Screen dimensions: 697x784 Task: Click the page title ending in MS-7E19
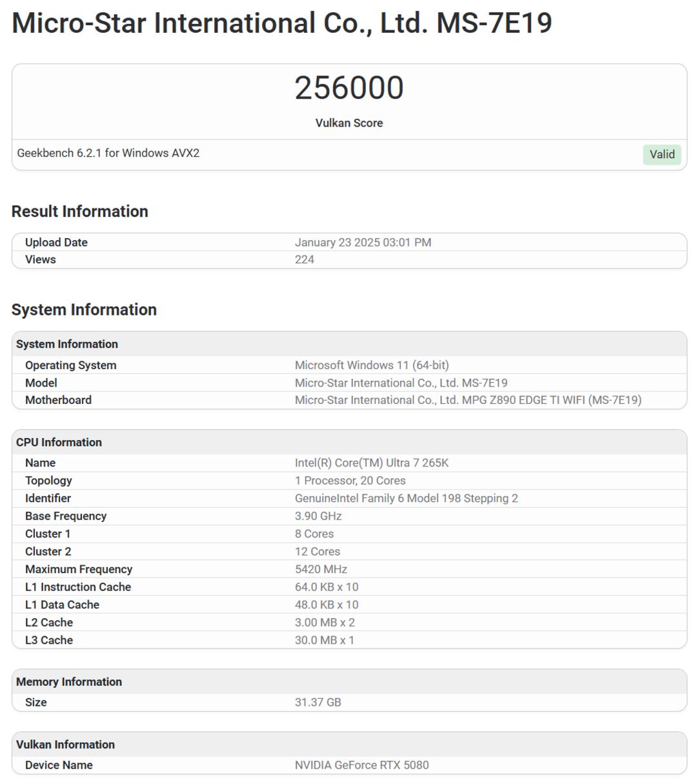(282, 23)
